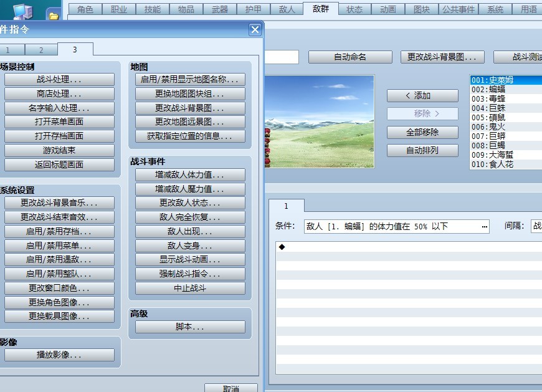This screenshot has width=542, height=392.
Task: Open the 技能 database tab
Action: coord(153,9)
